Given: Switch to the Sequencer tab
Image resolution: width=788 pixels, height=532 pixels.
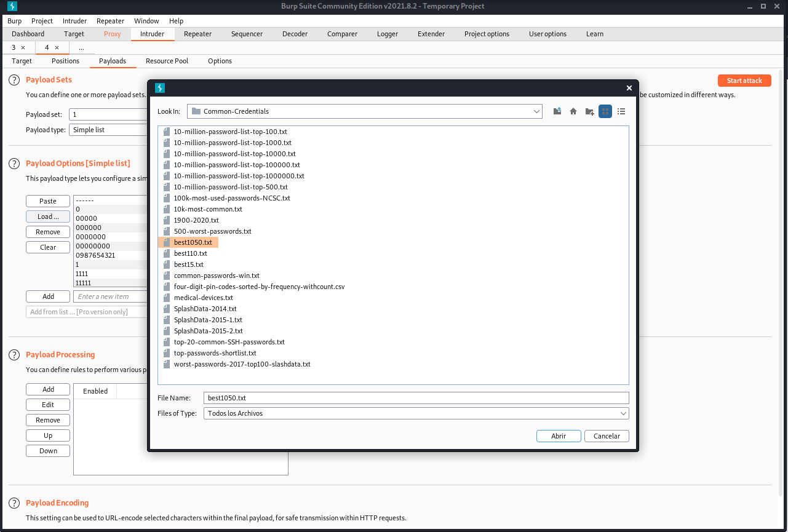Looking at the screenshot, I should [247, 34].
